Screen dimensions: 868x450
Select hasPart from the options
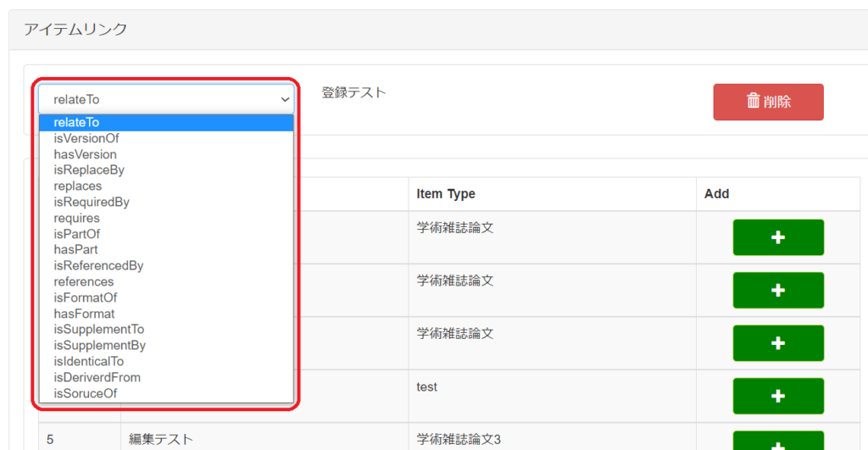click(75, 250)
